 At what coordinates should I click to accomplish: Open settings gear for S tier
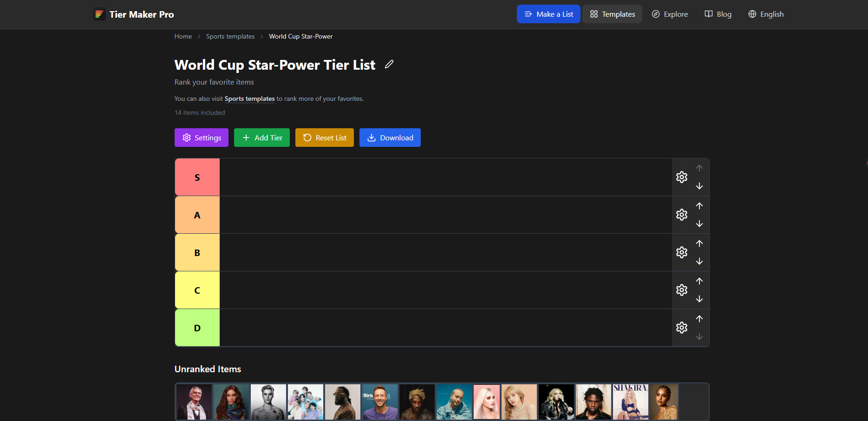682,177
